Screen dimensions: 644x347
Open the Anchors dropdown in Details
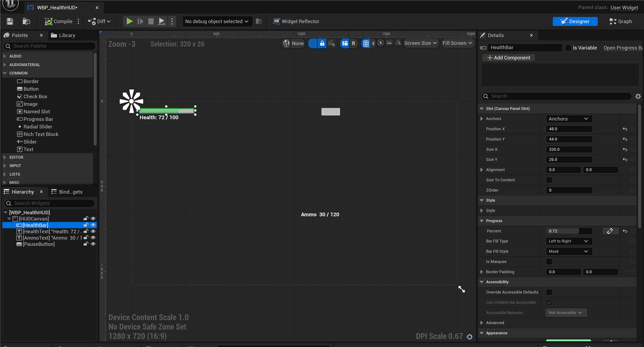569,119
